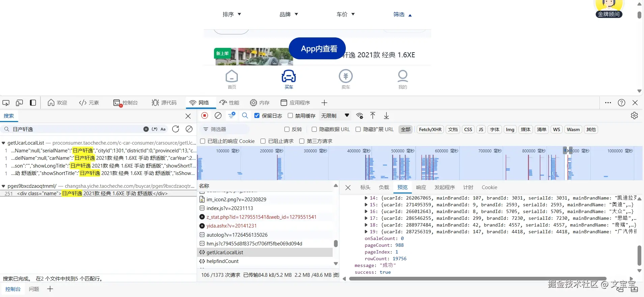
Task: Toggle the DevTools sidebar dock icon
Action: 33,103
